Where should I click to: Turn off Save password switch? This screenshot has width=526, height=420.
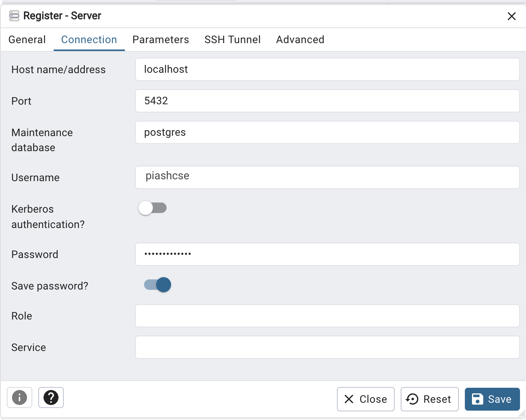pos(158,285)
